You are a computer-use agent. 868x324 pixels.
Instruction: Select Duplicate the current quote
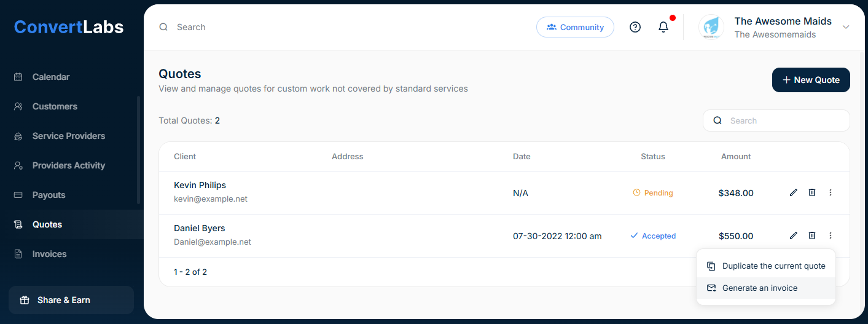point(773,266)
